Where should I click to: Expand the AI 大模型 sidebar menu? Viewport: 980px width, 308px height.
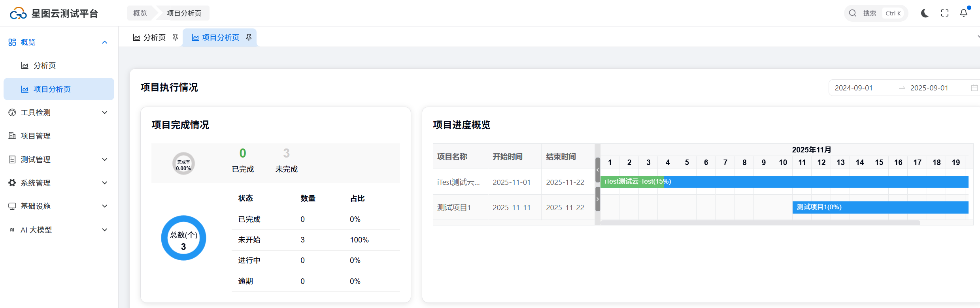pos(105,230)
